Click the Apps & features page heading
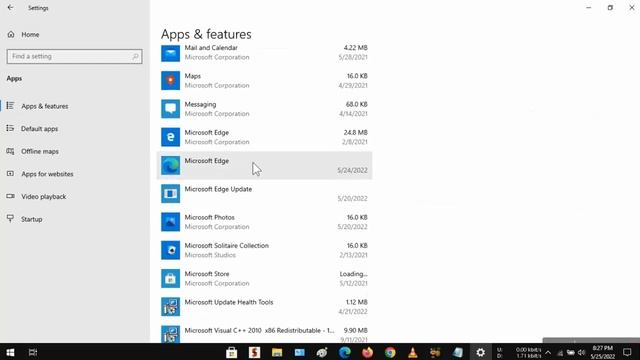This screenshot has height=360, width=640. click(206, 34)
